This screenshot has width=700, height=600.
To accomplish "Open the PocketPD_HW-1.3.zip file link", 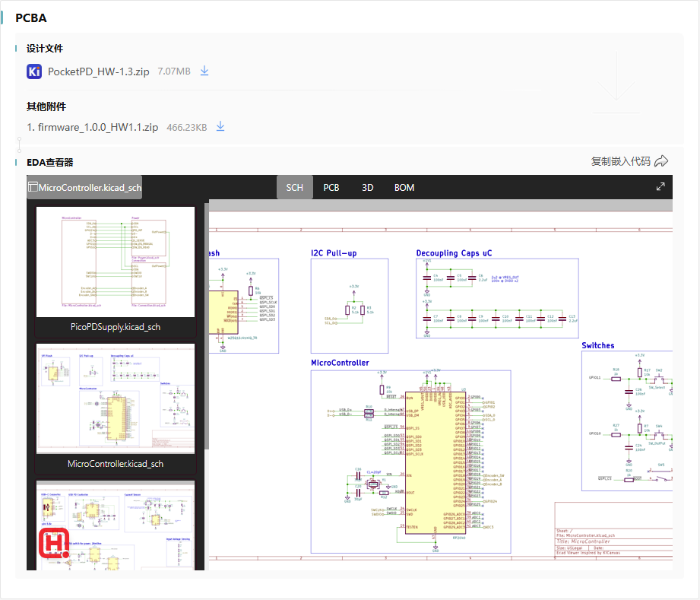I will click(100, 71).
